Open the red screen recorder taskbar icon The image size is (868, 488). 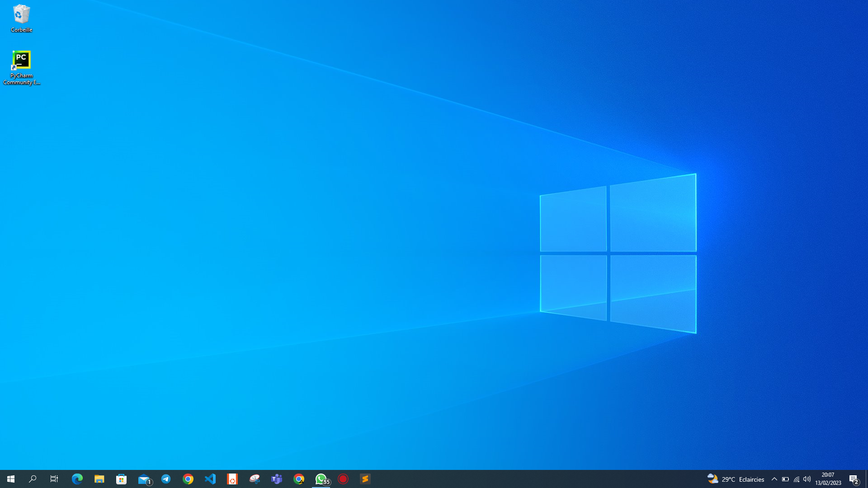click(x=343, y=479)
